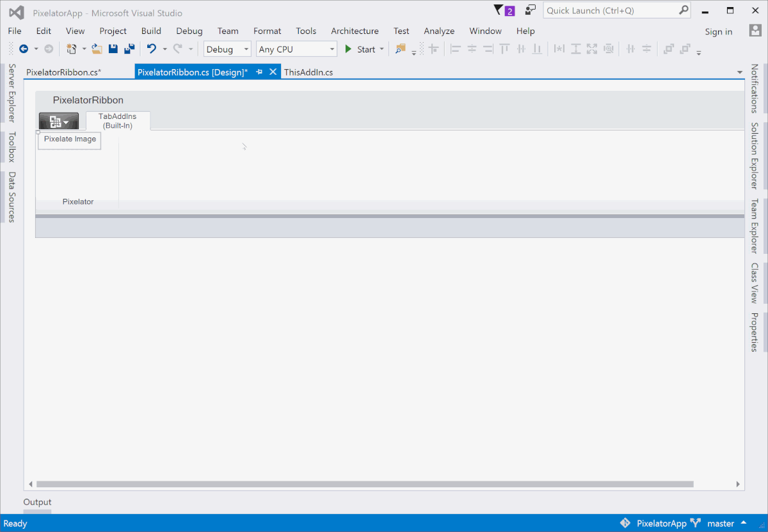Click the Send to Back icon
This screenshot has height=532, width=768.
(x=685, y=49)
